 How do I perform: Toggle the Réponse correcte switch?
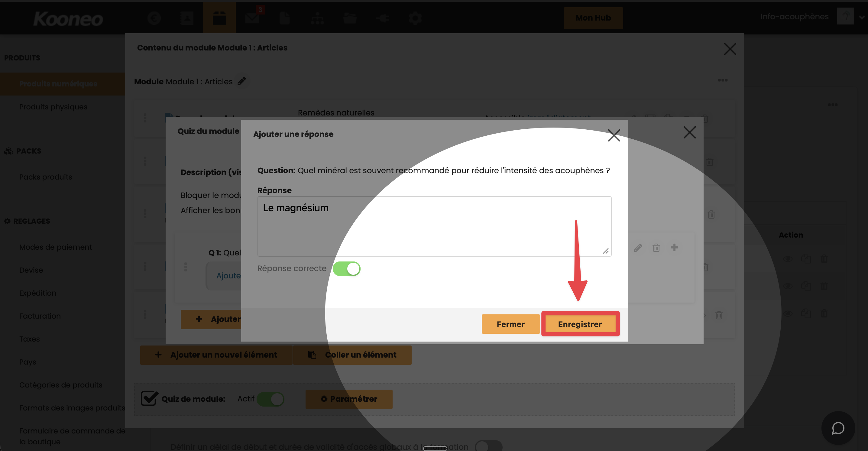click(x=346, y=269)
